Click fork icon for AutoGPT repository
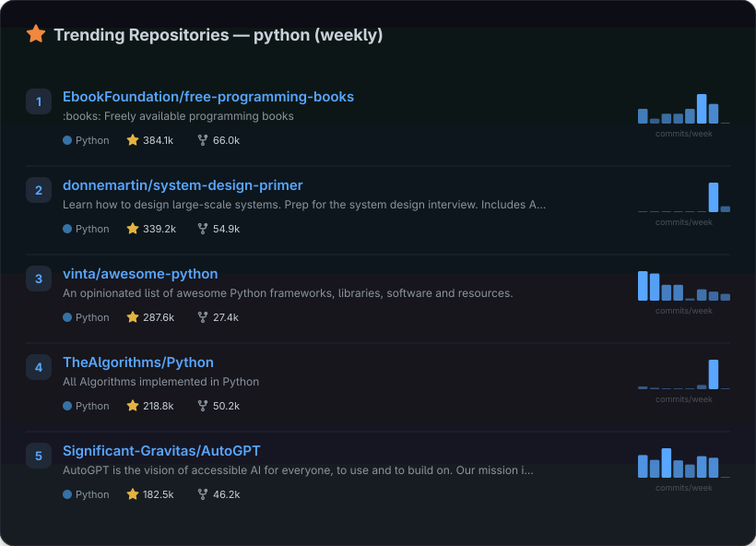 click(x=203, y=494)
